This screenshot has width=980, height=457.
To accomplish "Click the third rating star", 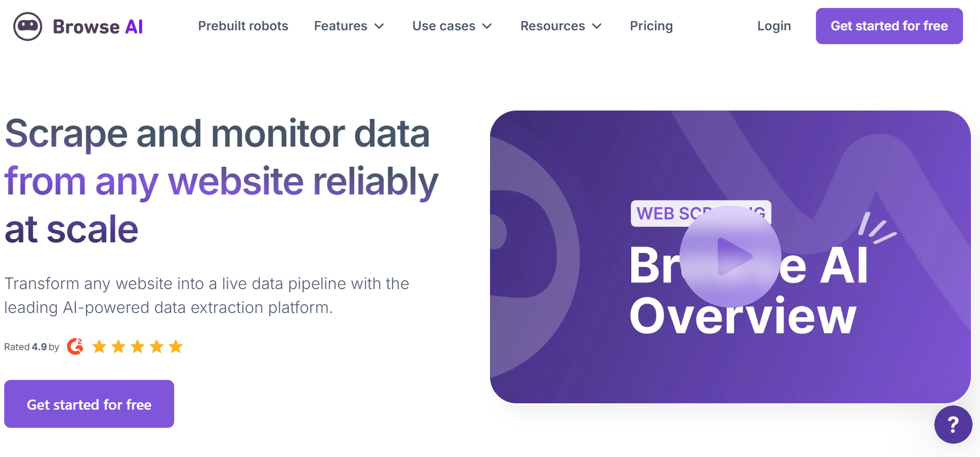I will pyautogui.click(x=137, y=346).
